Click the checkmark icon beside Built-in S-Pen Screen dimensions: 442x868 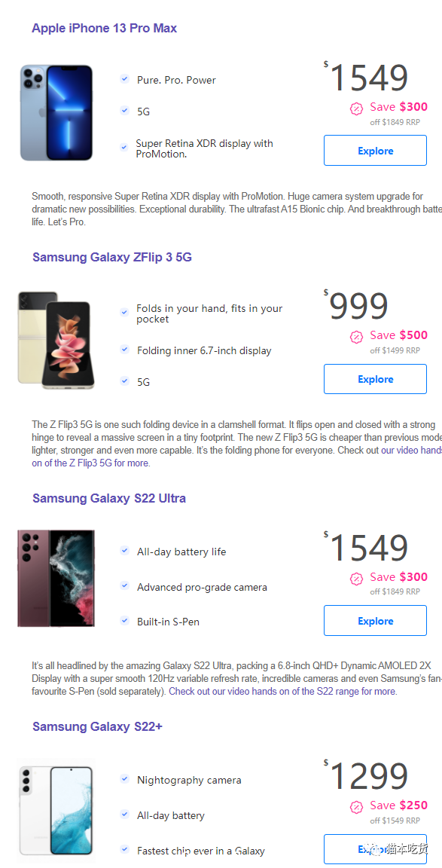pyautogui.click(x=124, y=621)
